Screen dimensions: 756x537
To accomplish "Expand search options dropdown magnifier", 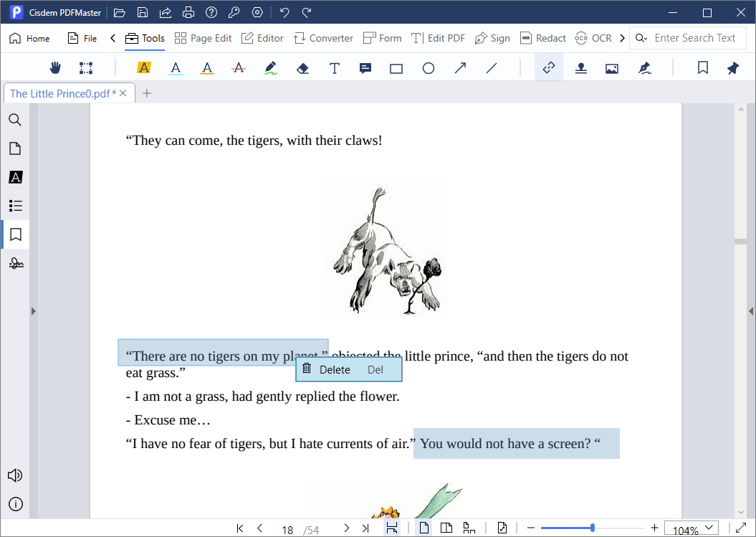I will pos(641,38).
